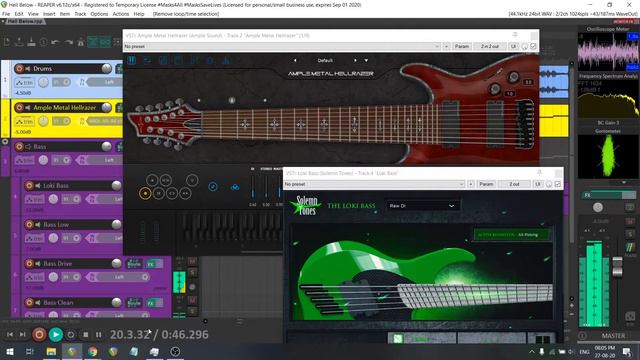Open the Options menu
Image resolution: width=640 pixels, height=360 pixels.
point(99,14)
